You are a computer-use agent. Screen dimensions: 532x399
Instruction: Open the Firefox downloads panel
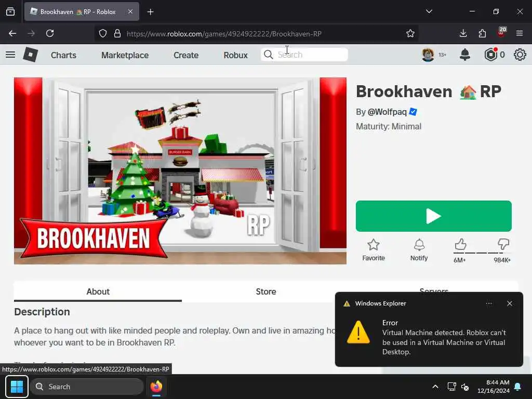463,33
